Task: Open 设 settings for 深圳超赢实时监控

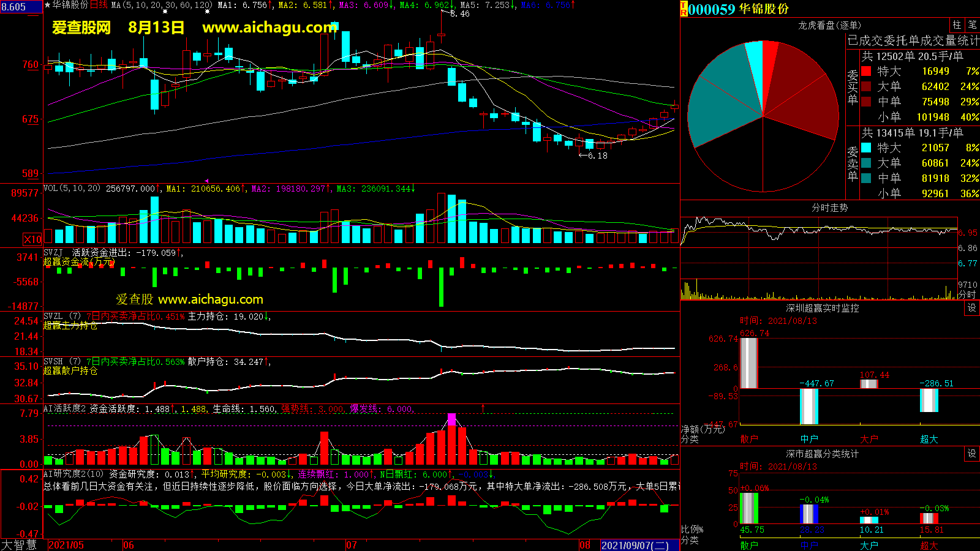Action: [971, 308]
